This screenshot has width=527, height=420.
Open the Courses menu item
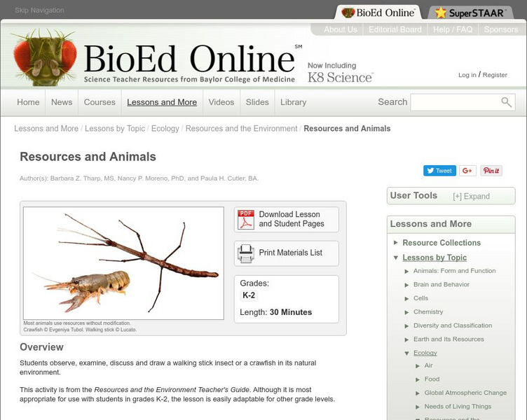coord(100,102)
